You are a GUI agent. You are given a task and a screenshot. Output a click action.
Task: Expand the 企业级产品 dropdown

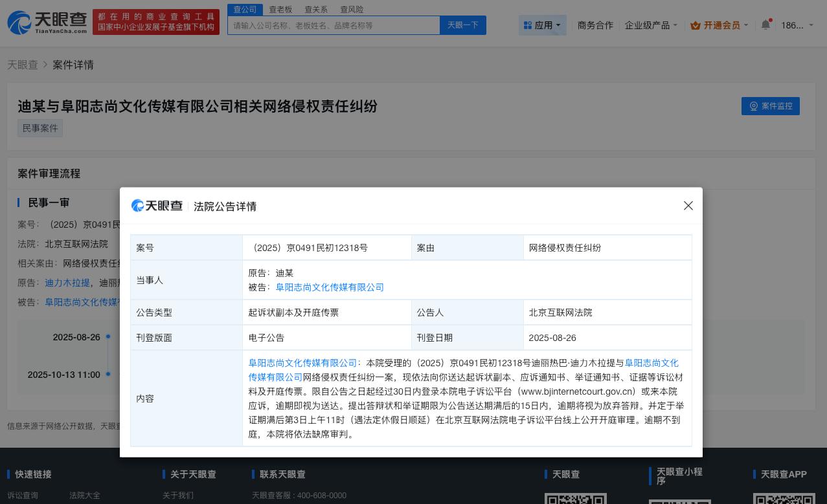(651, 25)
